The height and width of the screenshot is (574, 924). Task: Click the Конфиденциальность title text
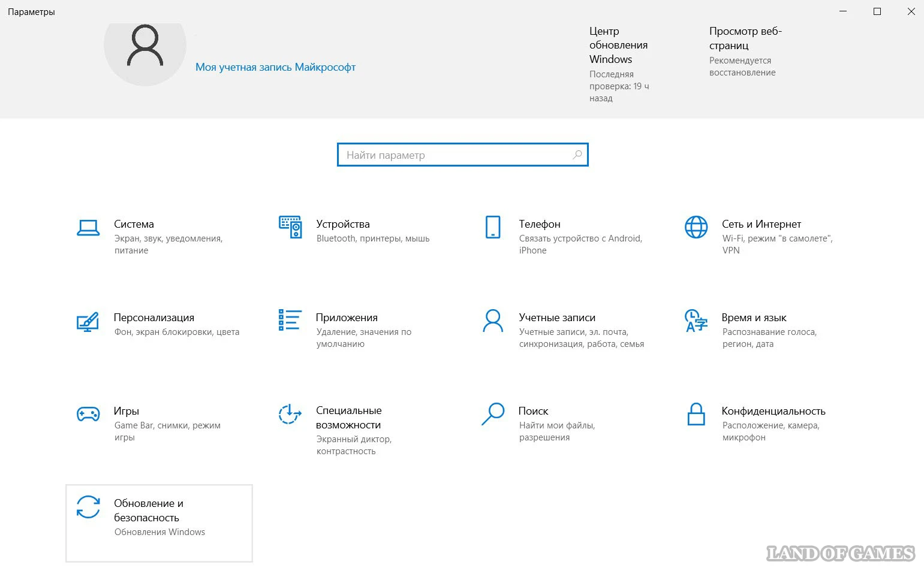pyautogui.click(x=773, y=411)
